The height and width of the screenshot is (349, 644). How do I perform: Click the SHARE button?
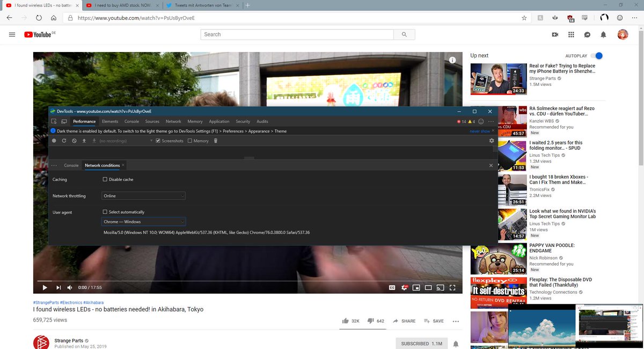(x=404, y=321)
